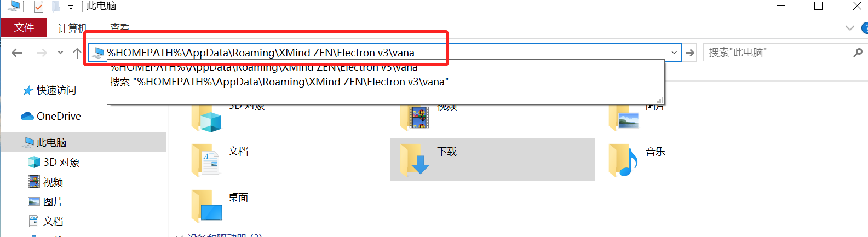Viewport: 868px width, 237px height.
Task: Select the 音乐 folder icon
Action: 623,159
